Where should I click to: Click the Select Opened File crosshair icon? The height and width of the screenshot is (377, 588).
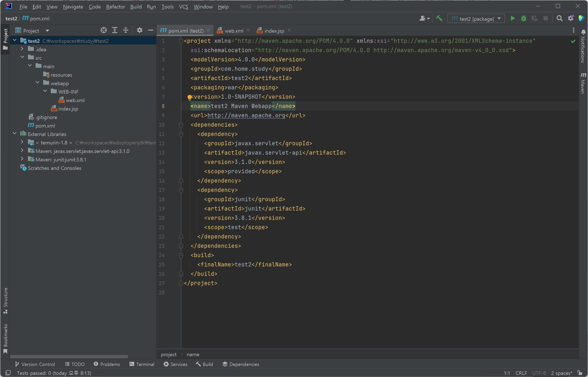[104, 30]
